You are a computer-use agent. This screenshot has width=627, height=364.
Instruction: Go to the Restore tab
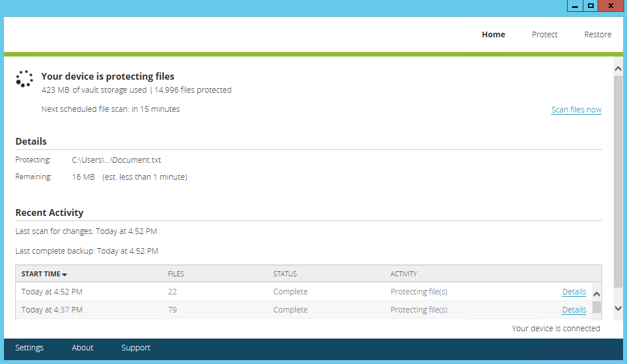(598, 34)
